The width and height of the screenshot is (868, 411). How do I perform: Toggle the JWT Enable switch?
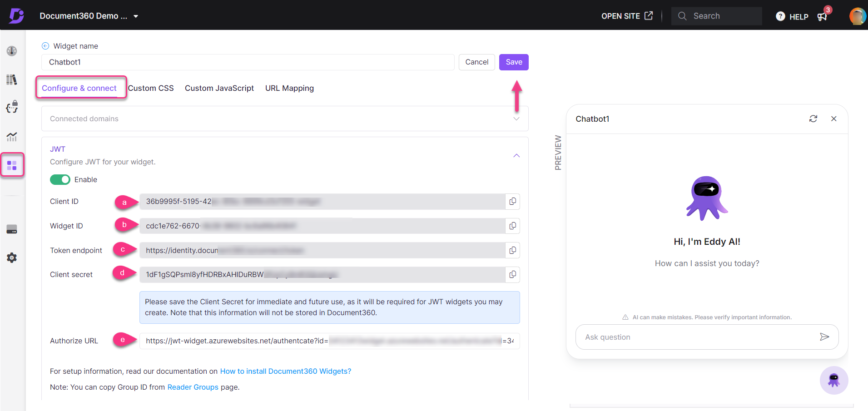pyautogui.click(x=60, y=179)
